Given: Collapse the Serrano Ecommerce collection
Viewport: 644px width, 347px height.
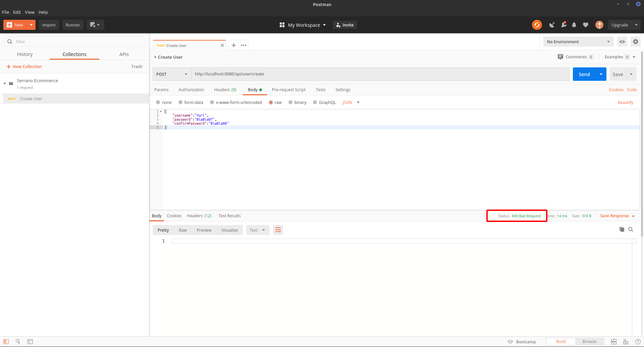Looking at the screenshot, I should (x=5, y=83).
